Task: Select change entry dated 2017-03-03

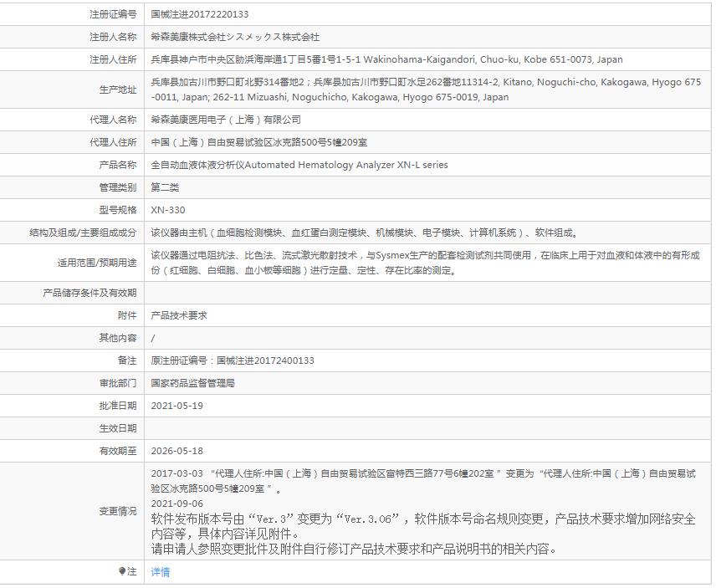Action: click(423, 481)
